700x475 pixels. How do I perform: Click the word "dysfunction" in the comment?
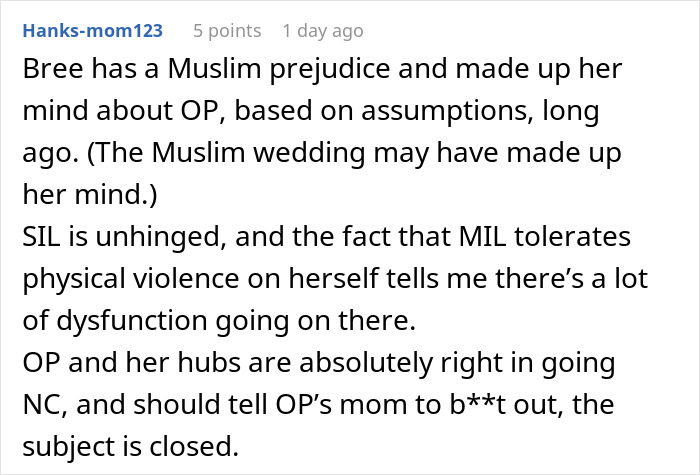(x=168, y=320)
